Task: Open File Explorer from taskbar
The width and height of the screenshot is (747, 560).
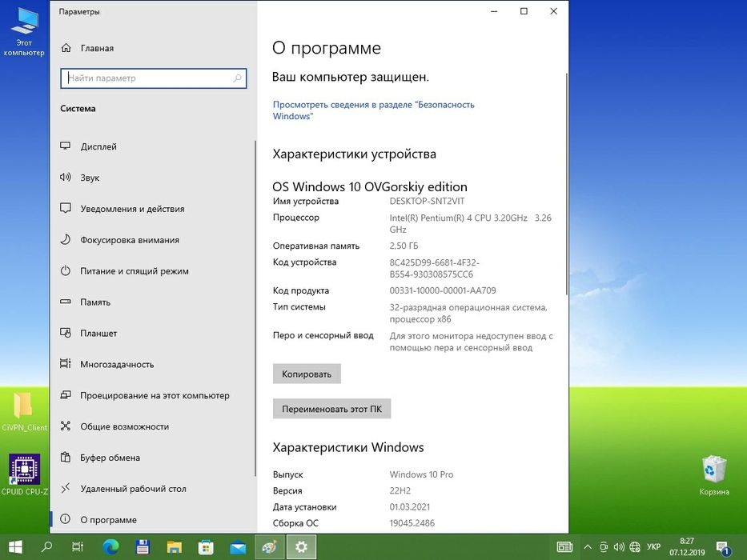Action: (175, 546)
